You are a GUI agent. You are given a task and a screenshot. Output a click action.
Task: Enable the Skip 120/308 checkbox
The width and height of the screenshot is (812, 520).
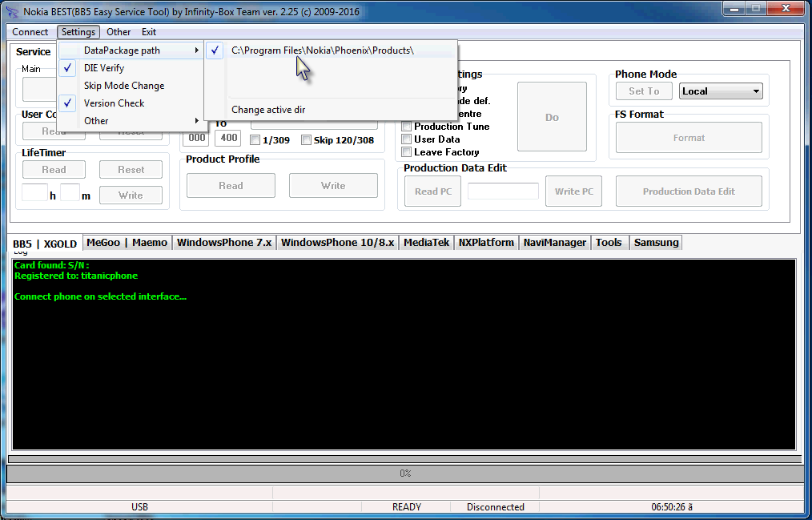pyautogui.click(x=306, y=140)
